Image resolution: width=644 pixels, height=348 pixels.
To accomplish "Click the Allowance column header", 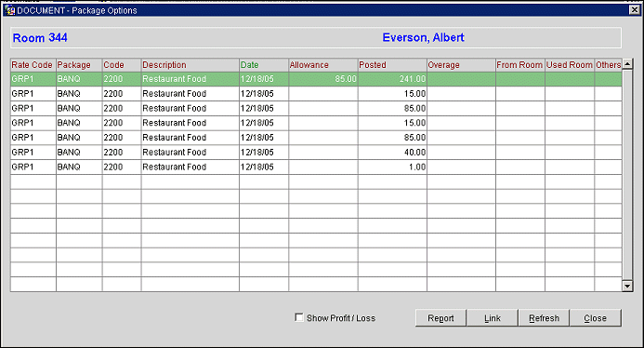I will pos(323,65).
